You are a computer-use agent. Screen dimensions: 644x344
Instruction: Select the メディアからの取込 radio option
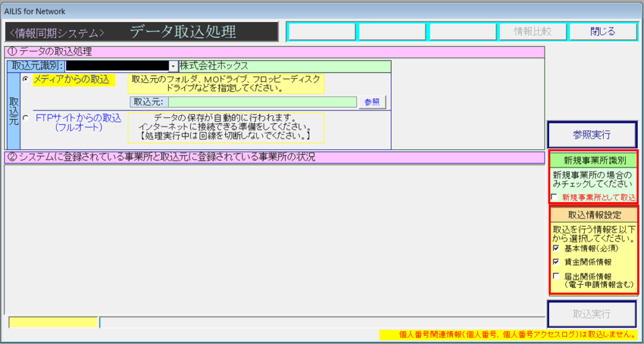pyautogui.click(x=25, y=79)
